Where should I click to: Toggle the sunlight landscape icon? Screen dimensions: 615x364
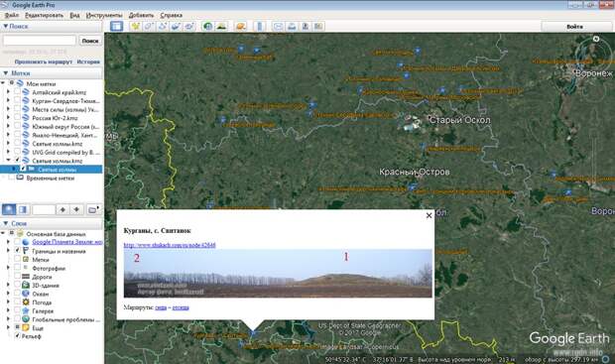click(221, 26)
